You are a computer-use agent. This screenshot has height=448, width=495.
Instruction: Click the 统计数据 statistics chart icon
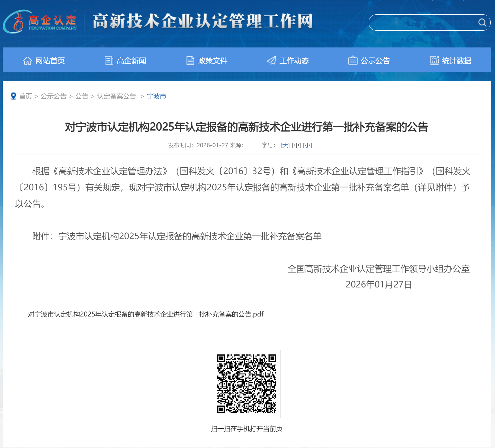click(x=435, y=60)
